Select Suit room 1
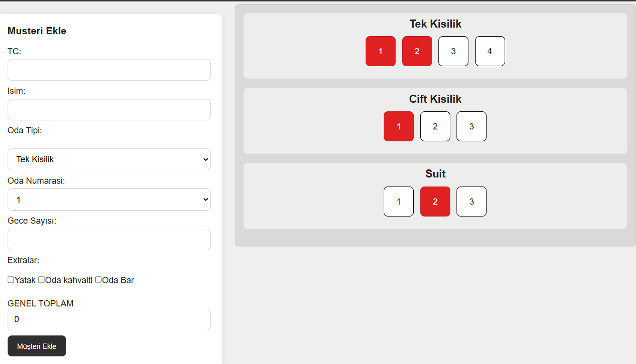Image resolution: width=636 pixels, height=364 pixels. point(398,202)
